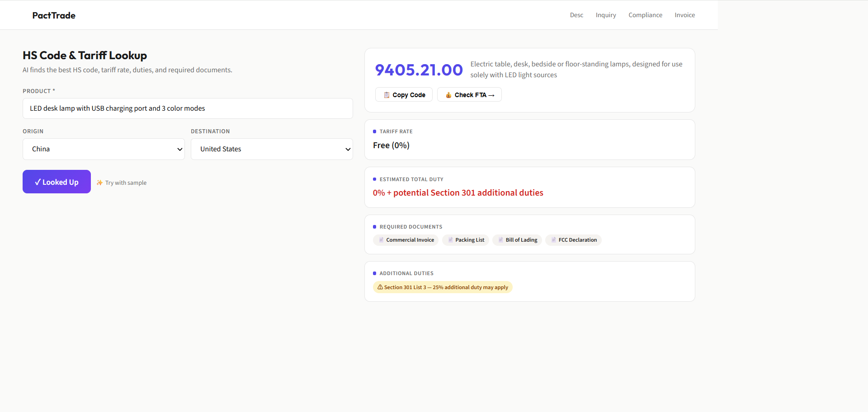
Task: Click the sparkle icon beside Try with sample
Action: [99, 183]
